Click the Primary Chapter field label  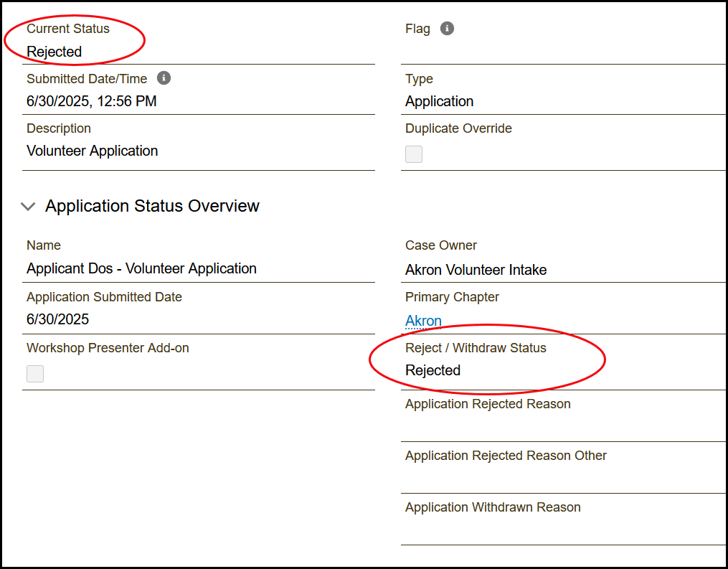point(452,297)
